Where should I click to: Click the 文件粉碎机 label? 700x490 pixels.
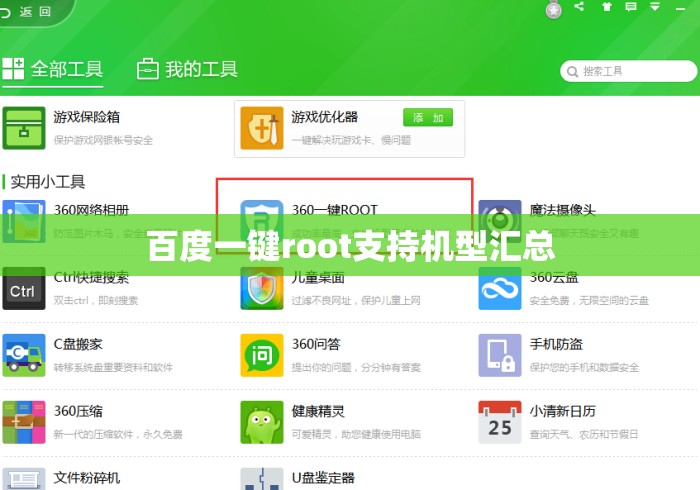coord(87,478)
